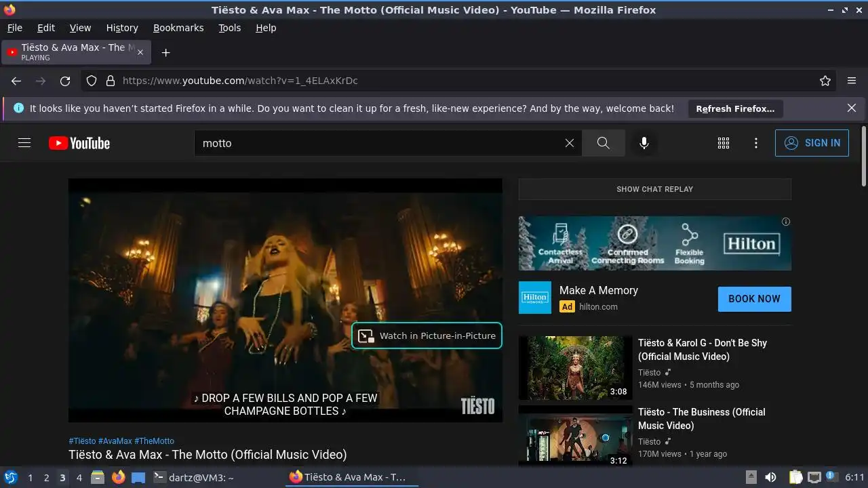Clear the search text with X
The image size is (868, 488).
pos(570,143)
